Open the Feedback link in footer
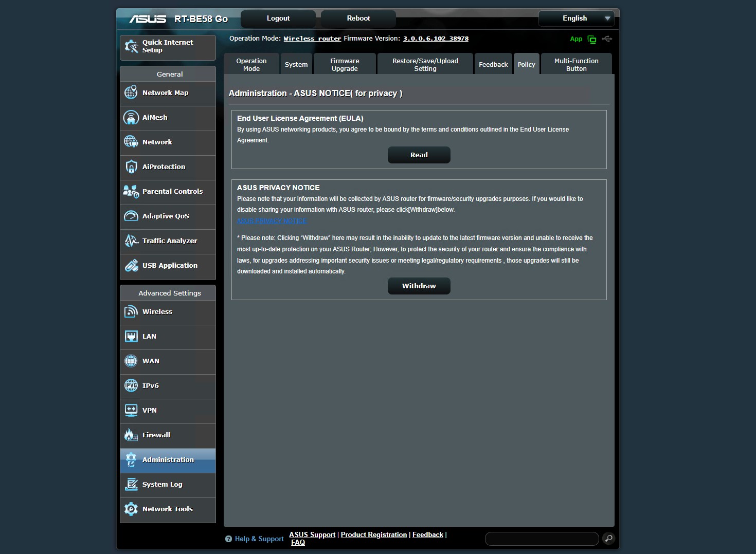The image size is (756, 554). point(428,535)
